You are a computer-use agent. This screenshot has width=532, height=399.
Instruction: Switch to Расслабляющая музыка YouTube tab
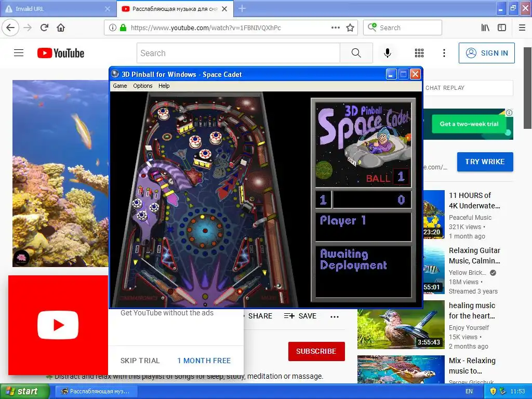pyautogui.click(x=175, y=9)
